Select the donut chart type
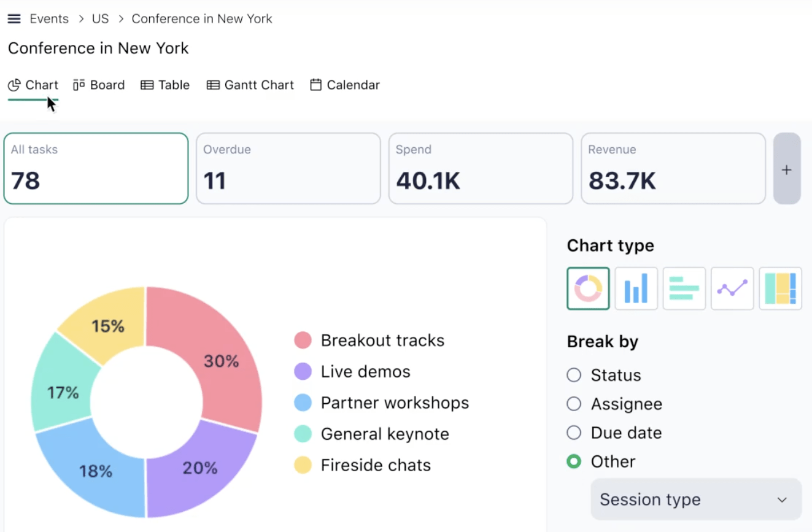 pos(588,288)
